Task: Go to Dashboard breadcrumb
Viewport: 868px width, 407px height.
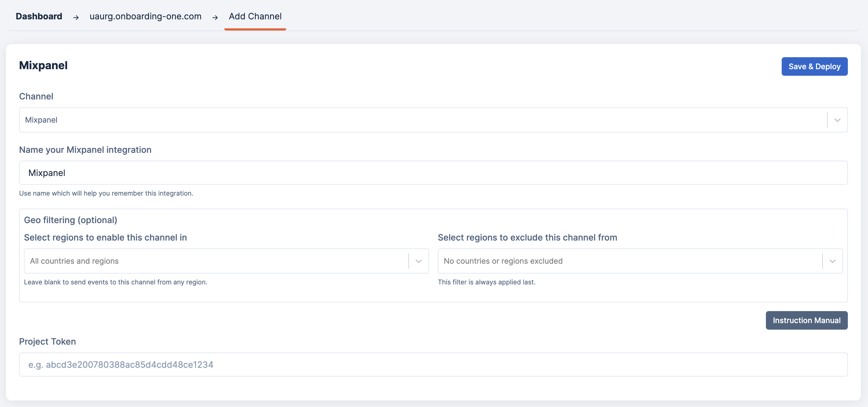Action: (39, 16)
